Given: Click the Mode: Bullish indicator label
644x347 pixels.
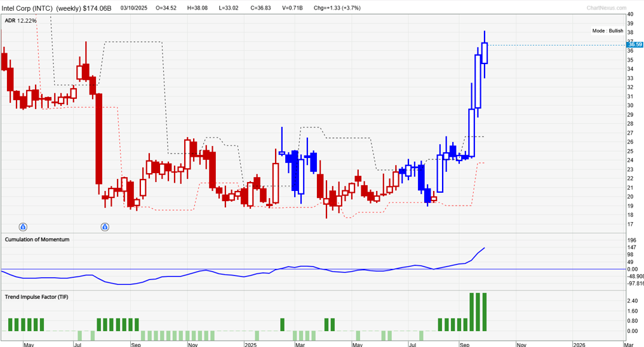Looking at the screenshot, I should click(x=608, y=30).
